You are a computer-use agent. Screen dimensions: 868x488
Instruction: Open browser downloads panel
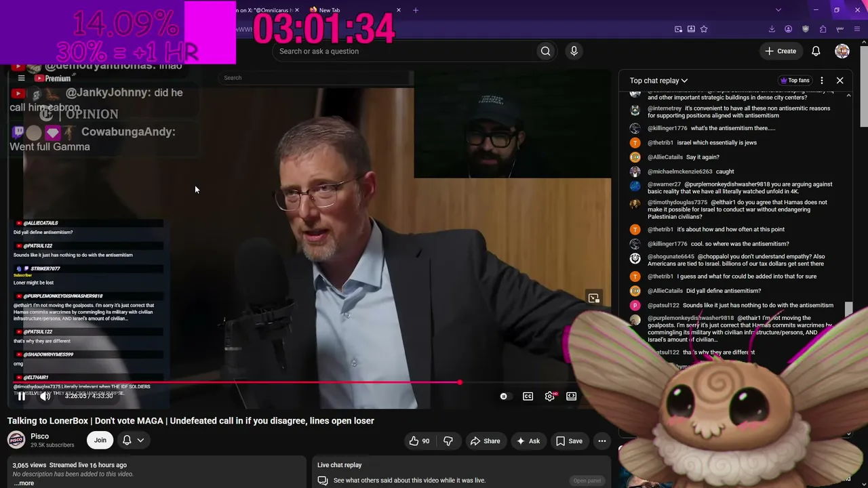[x=772, y=29]
